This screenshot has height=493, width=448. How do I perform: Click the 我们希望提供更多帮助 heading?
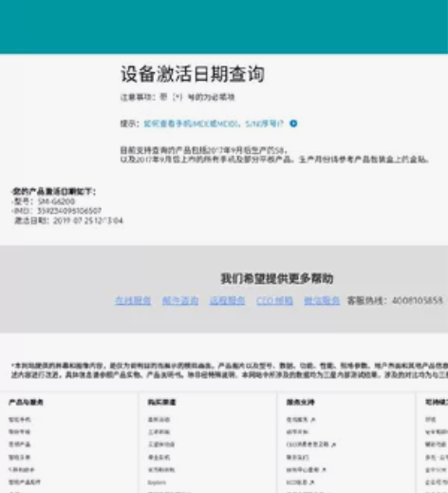tap(277, 278)
